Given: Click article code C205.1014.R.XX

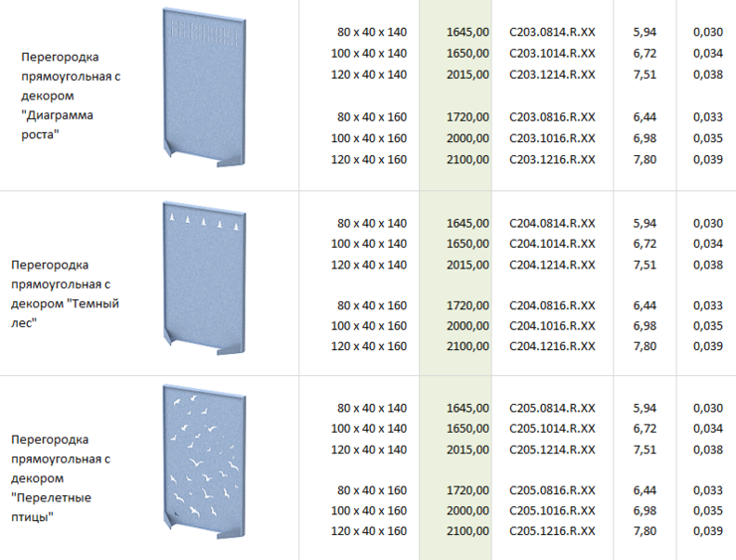Looking at the screenshot, I should (552, 429).
